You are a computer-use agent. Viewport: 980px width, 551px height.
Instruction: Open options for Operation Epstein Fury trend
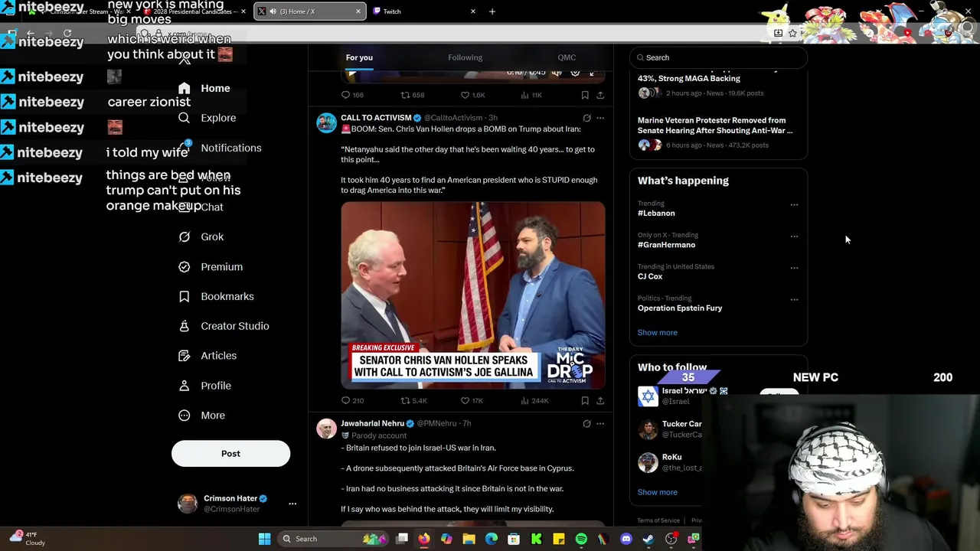coord(794,299)
